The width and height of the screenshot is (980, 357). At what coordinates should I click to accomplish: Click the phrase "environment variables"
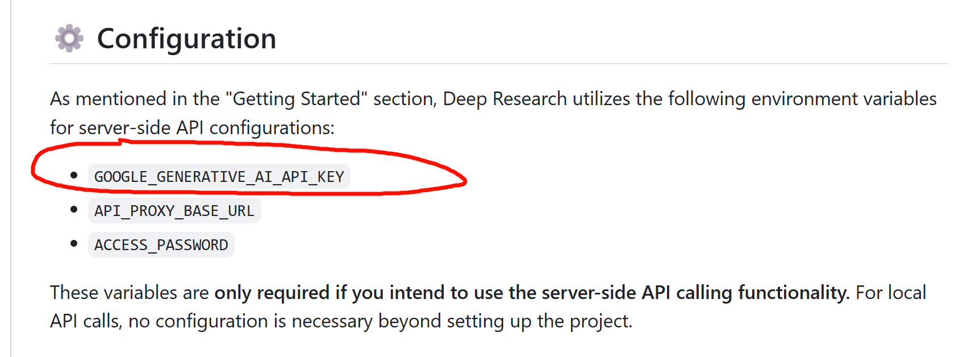point(844,99)
